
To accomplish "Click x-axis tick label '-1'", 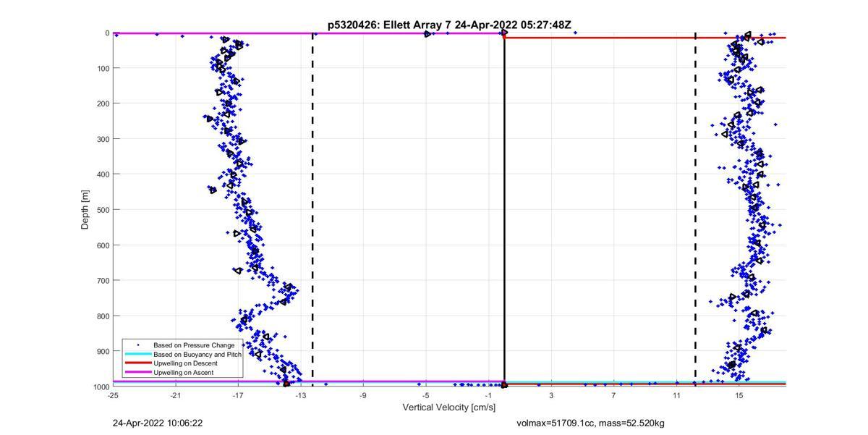I will (488, 395).
